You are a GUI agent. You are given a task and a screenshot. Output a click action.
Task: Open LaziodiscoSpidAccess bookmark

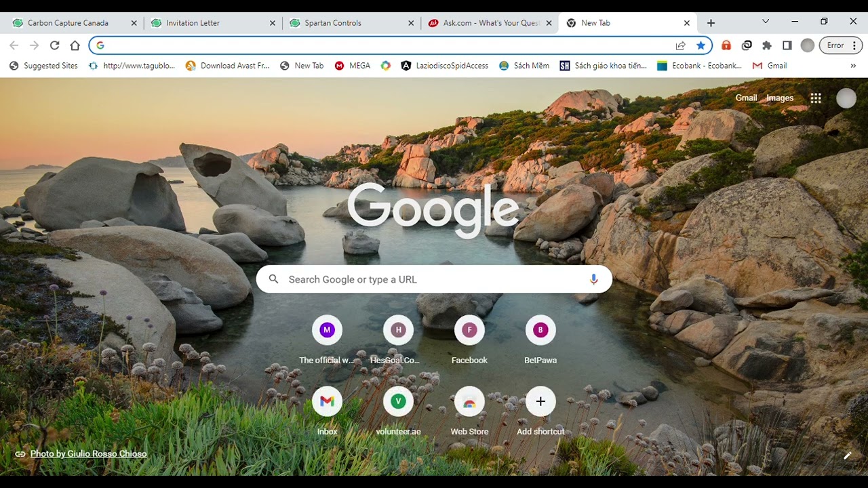445,66
